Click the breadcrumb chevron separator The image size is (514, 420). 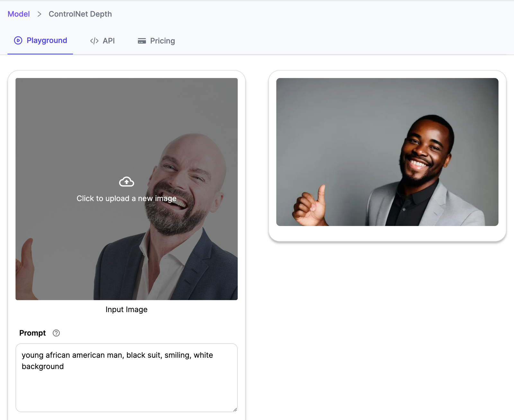pyautogui.click(x=39, y=14)
